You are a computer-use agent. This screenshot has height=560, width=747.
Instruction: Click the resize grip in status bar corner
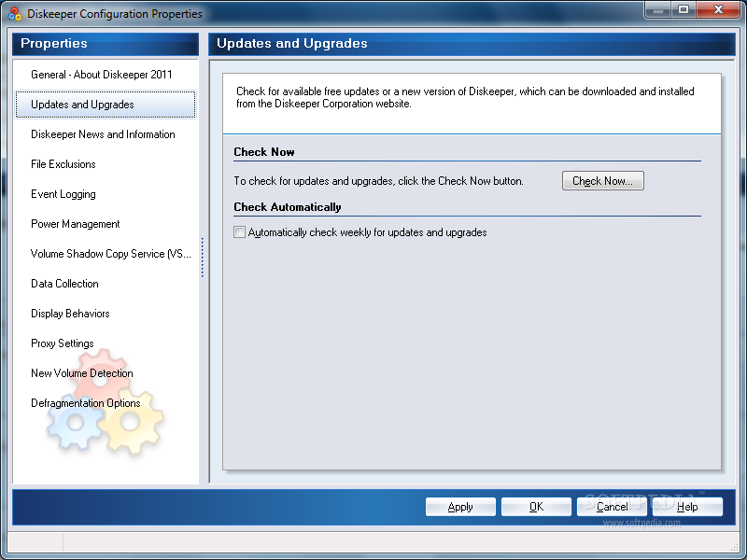click(x=735, y=546)
